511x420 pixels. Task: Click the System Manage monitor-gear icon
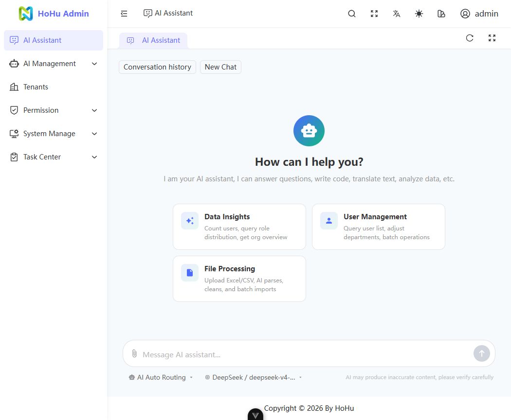14,134
